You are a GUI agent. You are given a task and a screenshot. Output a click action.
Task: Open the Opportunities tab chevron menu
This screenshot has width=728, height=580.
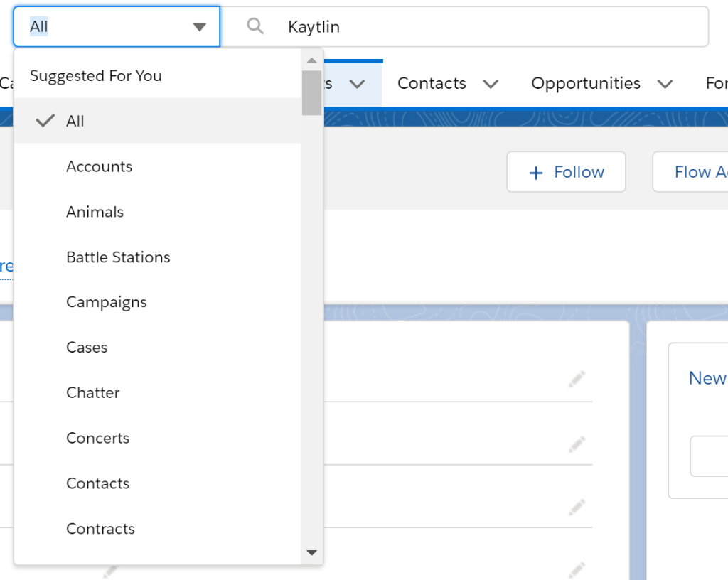point(665,84)
